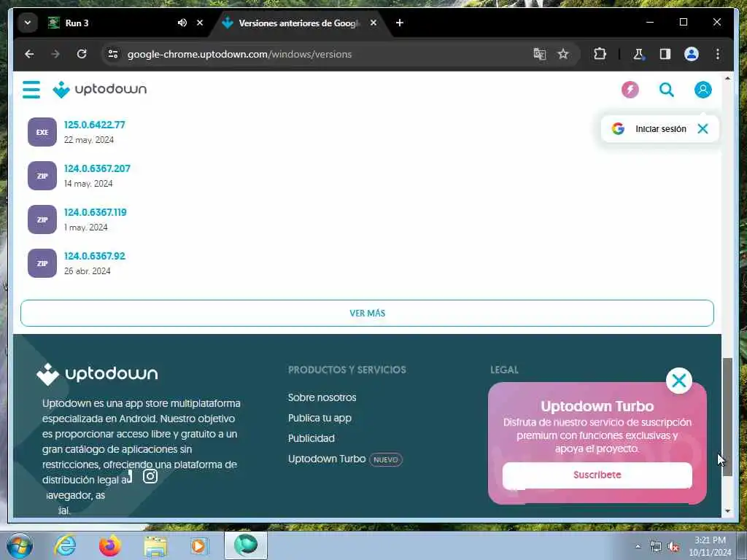
Task: Click the ZIP icon for 124.0.6367.119
Action: [42, 219]
